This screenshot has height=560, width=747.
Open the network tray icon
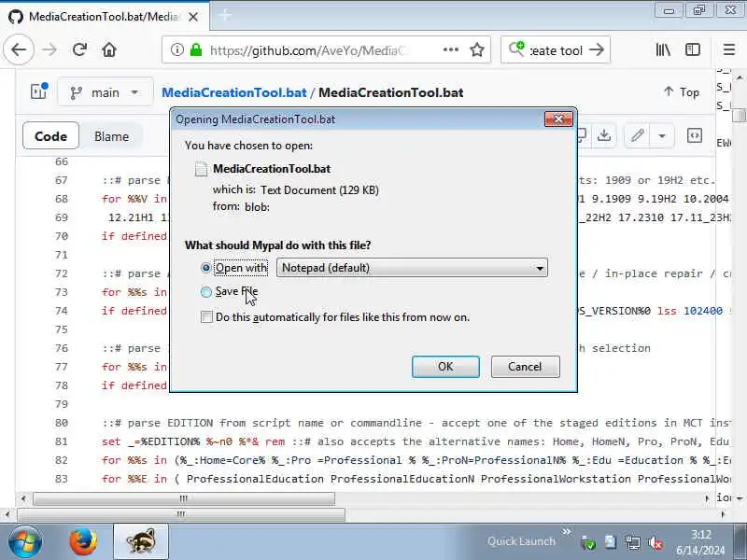(x=633, y=542)
